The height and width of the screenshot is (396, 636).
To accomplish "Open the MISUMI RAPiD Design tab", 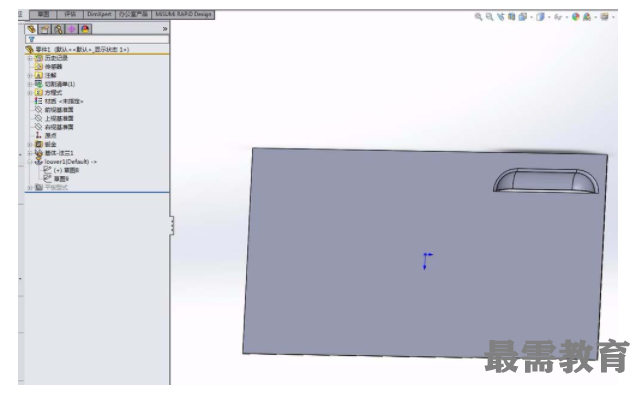I will coord(183,15).
